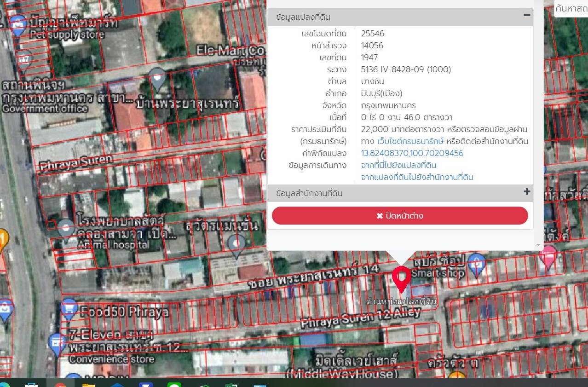Select the 7-Eleven convenience store pin
588x387 pixels.
click(57, 345)
